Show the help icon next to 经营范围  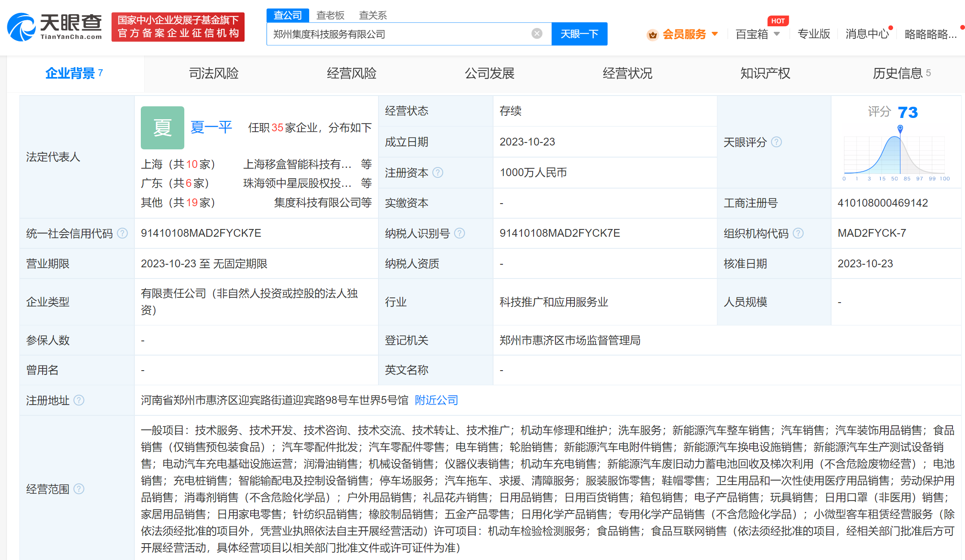[x=79, y=489]
